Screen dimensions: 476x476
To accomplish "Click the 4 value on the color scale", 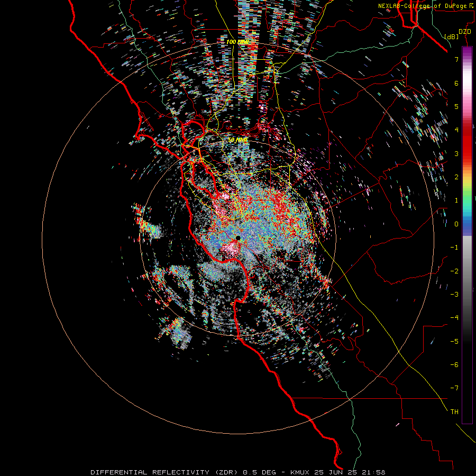I will 456,130.
